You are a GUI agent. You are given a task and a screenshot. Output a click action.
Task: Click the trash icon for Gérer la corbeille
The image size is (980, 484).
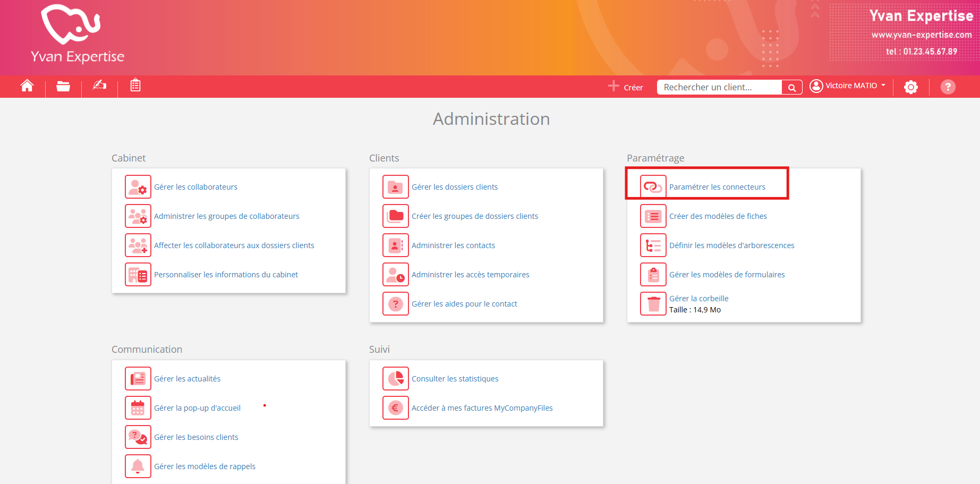coord(653,304)
